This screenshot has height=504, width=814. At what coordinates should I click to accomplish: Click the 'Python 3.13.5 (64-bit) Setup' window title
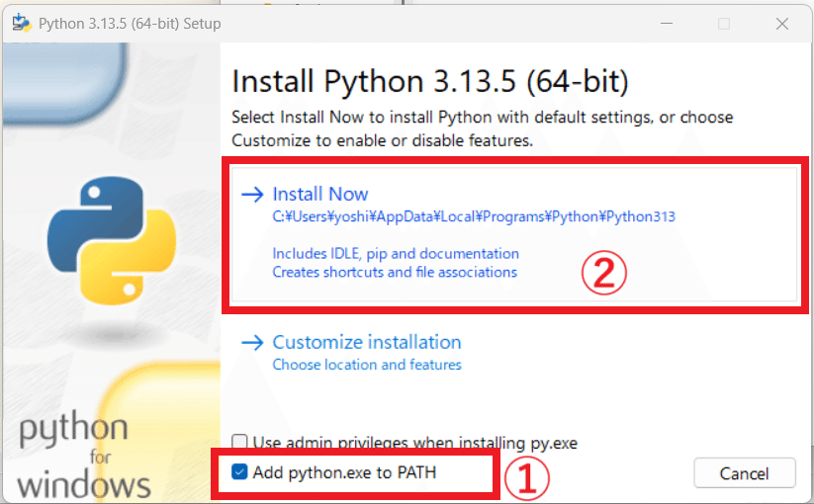(130, 23)
